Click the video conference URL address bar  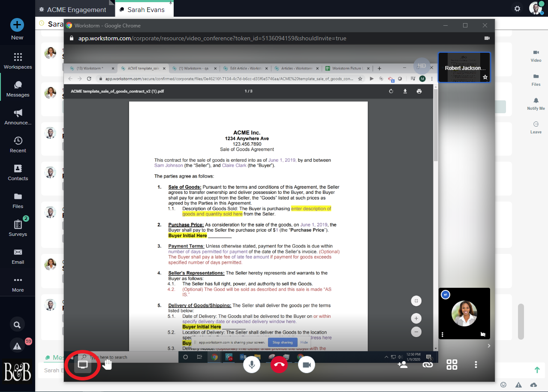pyautogui.click(x=212, y=38)
